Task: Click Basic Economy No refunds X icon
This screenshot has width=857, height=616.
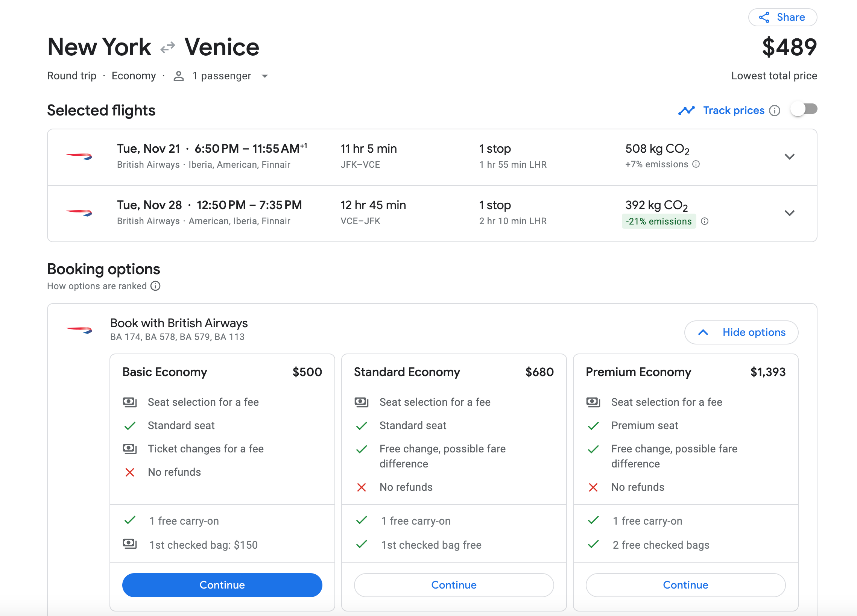Action: (130, 472)
